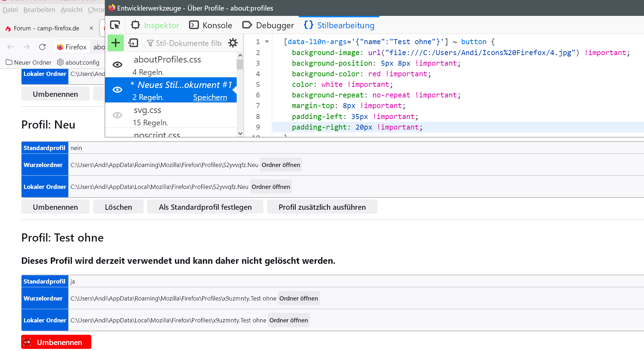644x351 pixels.
Task: Click the import stylesheet icon
Action: (133, 43)
